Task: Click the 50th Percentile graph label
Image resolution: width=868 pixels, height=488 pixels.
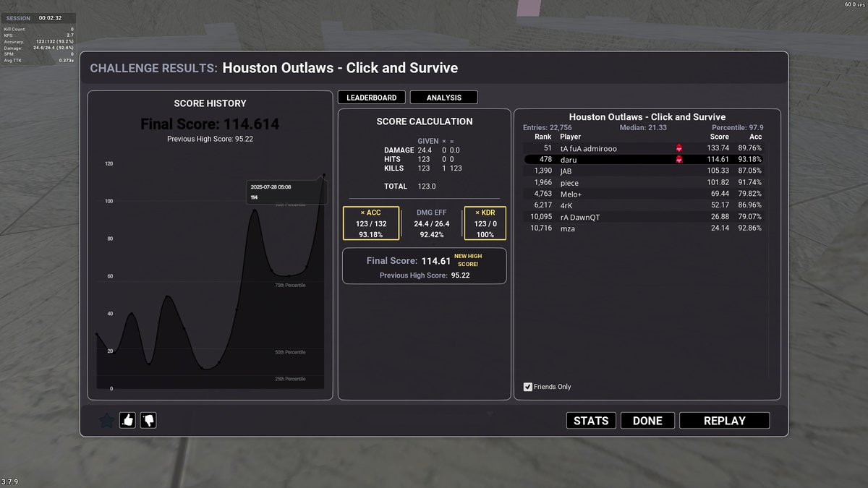Action: (290, 352)
